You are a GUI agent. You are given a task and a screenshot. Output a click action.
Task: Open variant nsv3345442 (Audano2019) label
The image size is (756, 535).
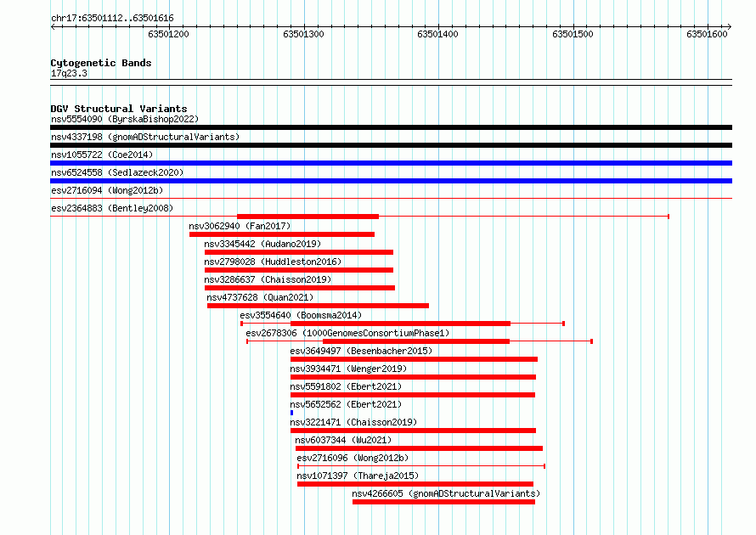(x=262, y=244)
